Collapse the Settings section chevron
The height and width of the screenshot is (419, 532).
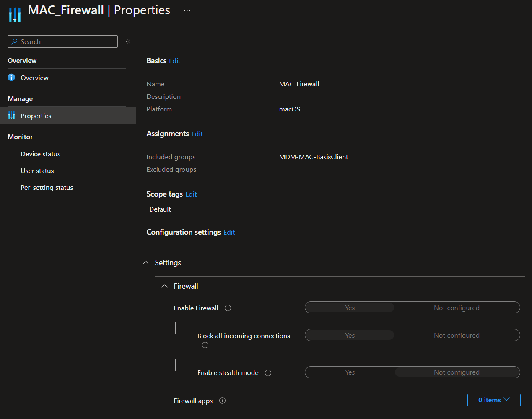(x=146, y=263)
